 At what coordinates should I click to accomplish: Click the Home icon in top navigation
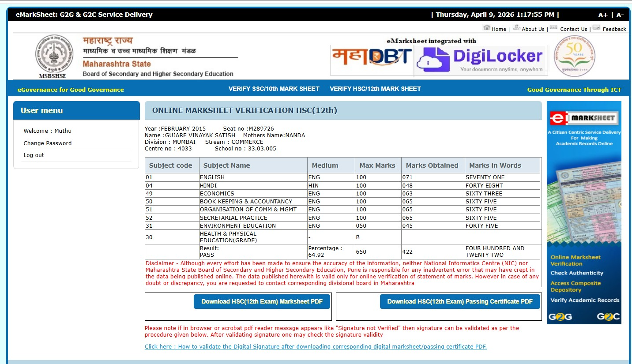[x=487, y=27]
